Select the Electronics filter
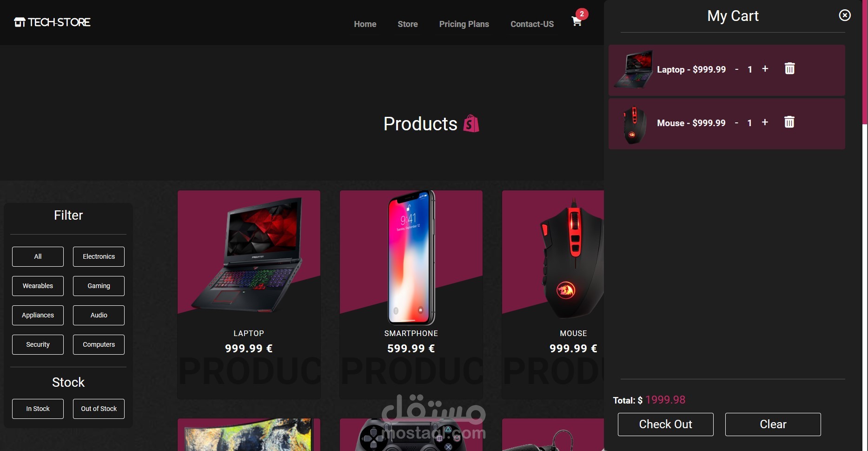 click(x=99, y=256)
